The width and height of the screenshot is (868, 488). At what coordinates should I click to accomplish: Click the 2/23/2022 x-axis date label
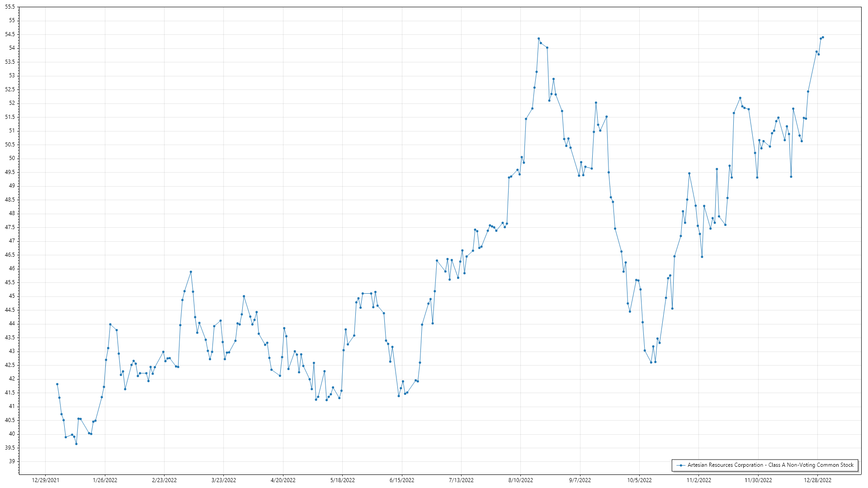(164, 480)
